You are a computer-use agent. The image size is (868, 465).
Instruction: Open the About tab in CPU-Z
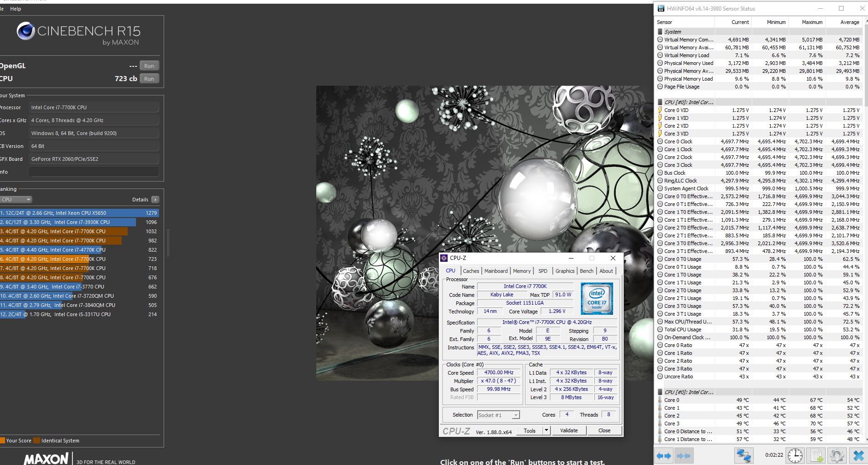[606, 271]
